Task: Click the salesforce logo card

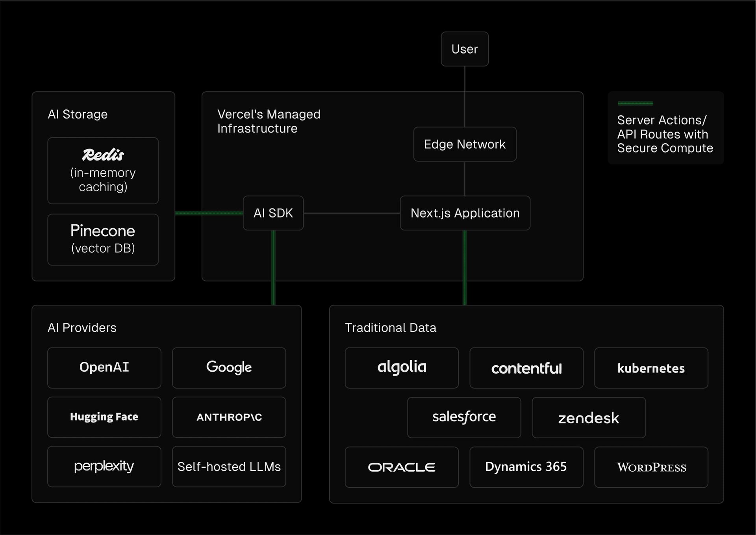Action: tap(464, 417)
